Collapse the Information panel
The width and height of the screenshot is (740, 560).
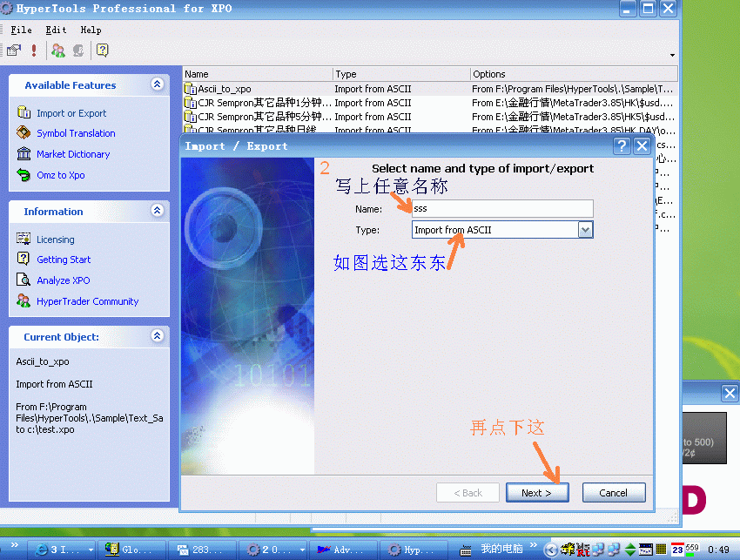pyautogui.click(x=158, y=210)
